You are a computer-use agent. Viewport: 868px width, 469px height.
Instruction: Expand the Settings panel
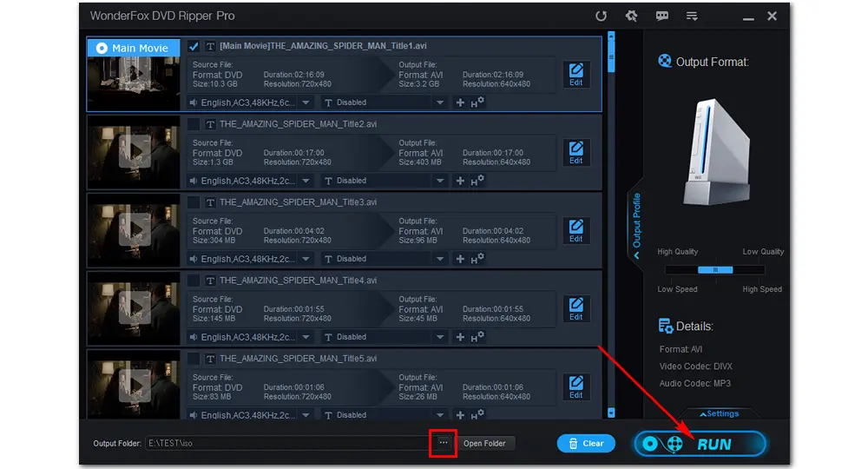coord(719,413)
